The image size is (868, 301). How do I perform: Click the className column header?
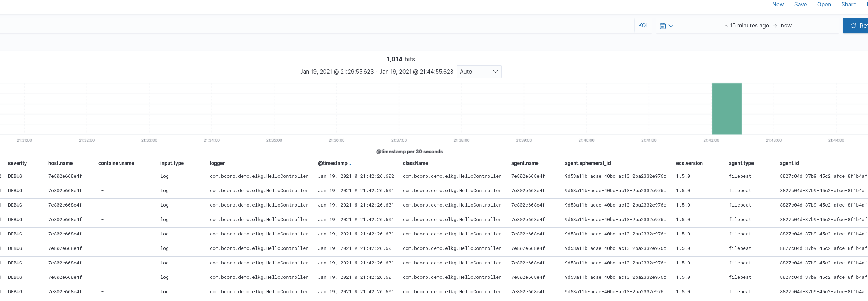416,163
